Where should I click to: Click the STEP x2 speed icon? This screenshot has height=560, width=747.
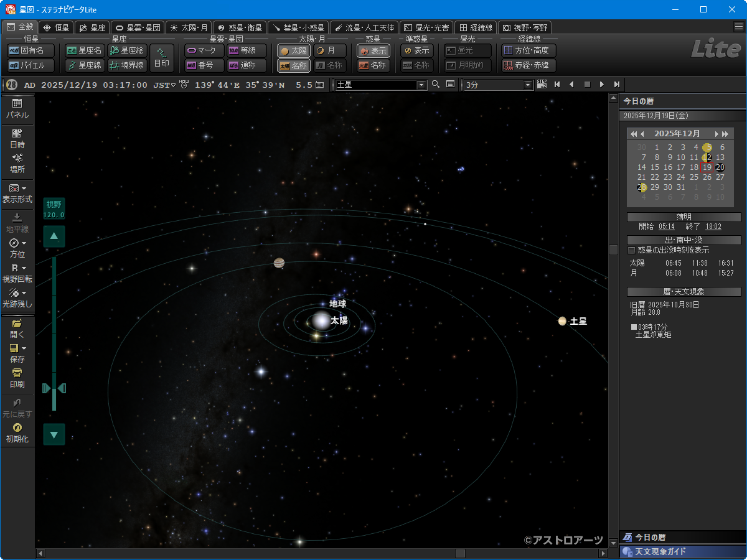(x=542, y=85)
